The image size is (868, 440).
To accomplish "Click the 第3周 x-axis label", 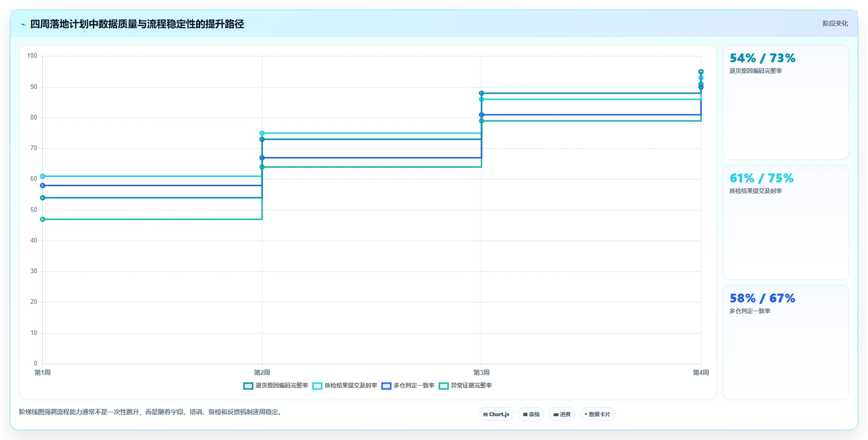I will click(x=482, y=373).
